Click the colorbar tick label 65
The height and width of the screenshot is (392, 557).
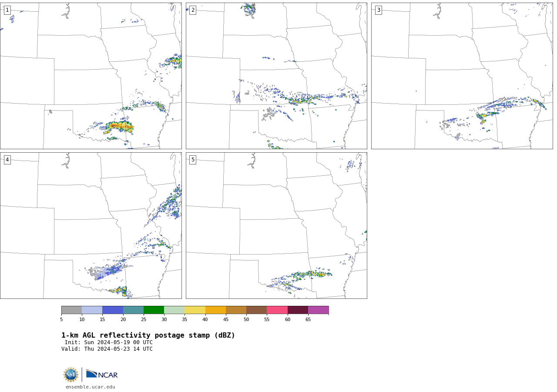point(308,320)
